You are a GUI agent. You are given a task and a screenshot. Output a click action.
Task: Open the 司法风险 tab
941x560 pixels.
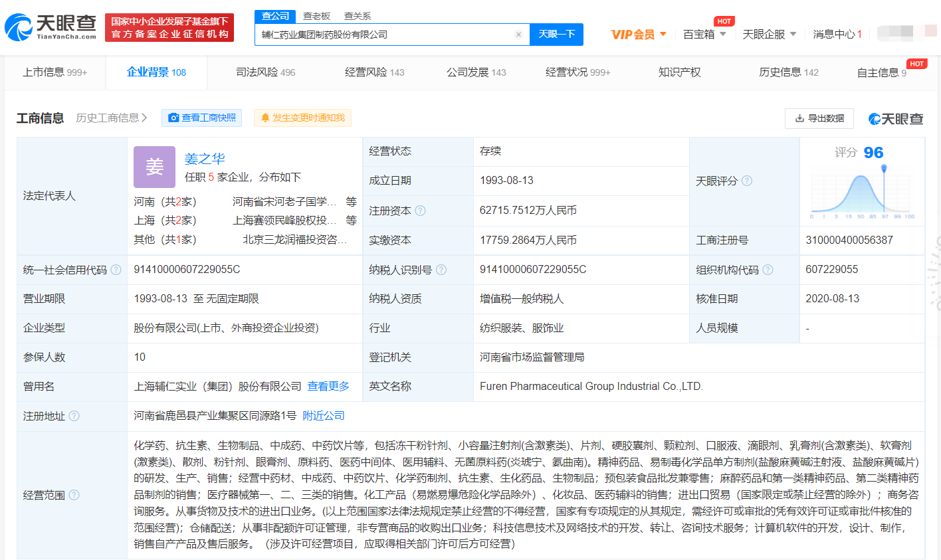coord(266,72)
